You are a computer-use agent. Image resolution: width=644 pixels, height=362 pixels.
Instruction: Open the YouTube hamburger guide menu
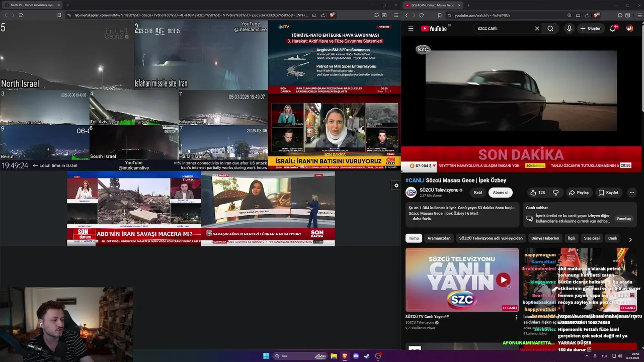(x=411, y=29)
